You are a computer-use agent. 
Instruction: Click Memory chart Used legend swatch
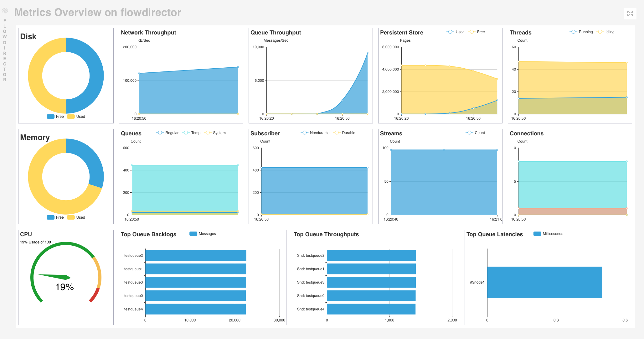click(71, 217)
